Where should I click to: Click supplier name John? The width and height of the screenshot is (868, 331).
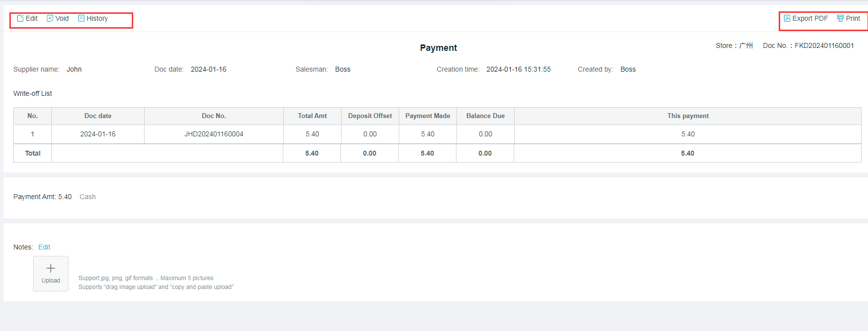click(x=75, y=69)
